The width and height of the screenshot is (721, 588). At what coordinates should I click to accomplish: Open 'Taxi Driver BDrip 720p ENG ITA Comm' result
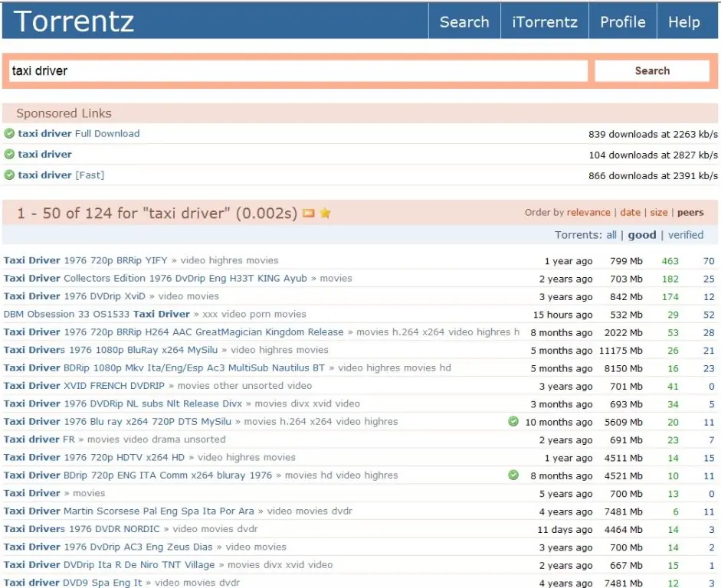138,475
